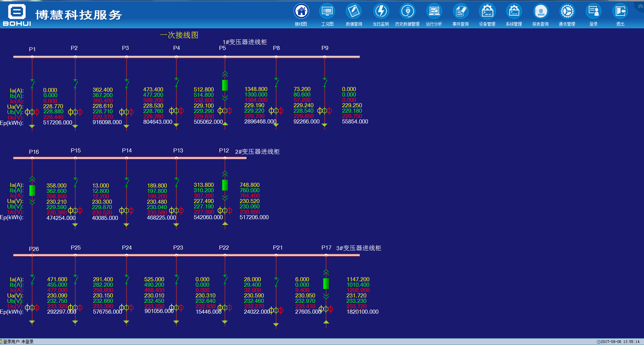Launch the 运行分析 operation analysis icon
This screenshot has height=345, width=644.
(x=434, y=11)
